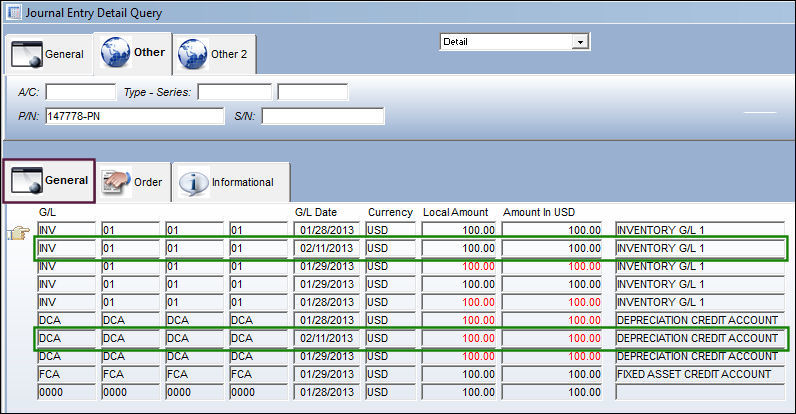The image size is (796, 414).
Task: Click the Local Amount 100.00 in first row
Action: 458,230
